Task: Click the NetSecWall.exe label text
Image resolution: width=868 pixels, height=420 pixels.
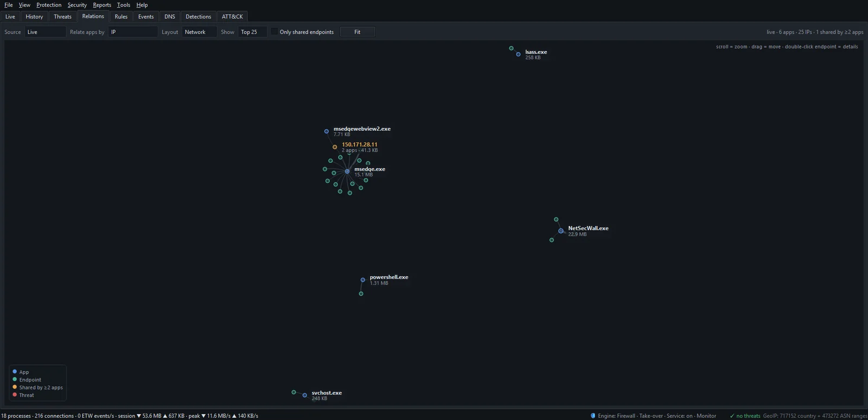Action: point(588,228)
